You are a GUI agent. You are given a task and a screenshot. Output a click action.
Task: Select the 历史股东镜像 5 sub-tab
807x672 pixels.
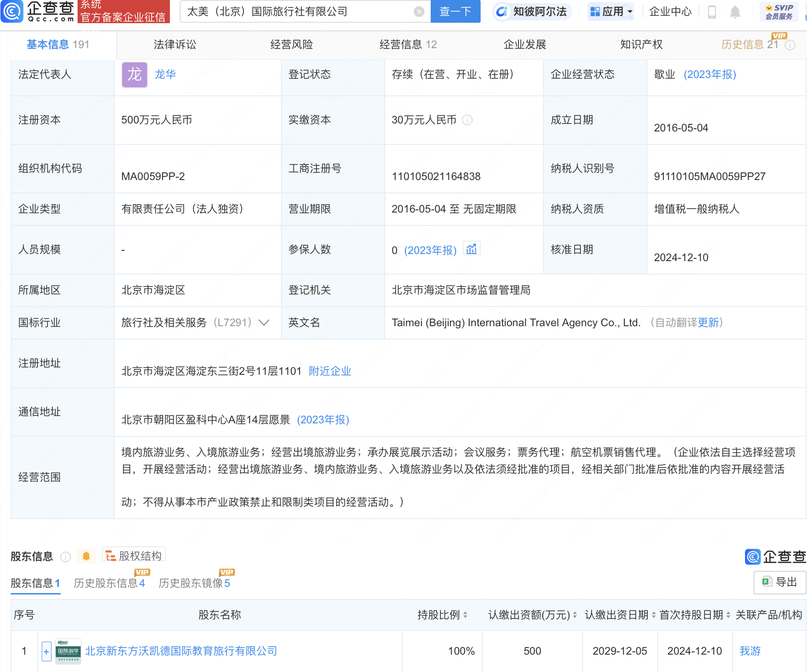[x=194, y=583]
